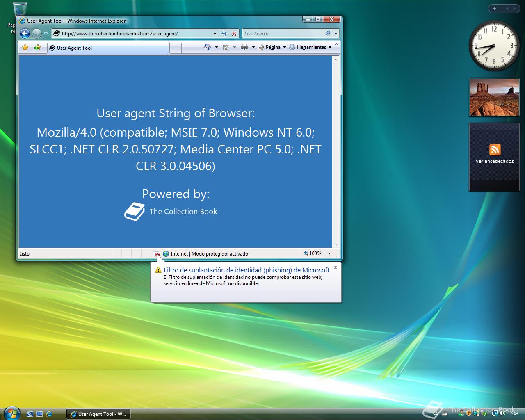Click the red Stop loading icon
This screenshot has width=525, height=420.
click(234, 34)
